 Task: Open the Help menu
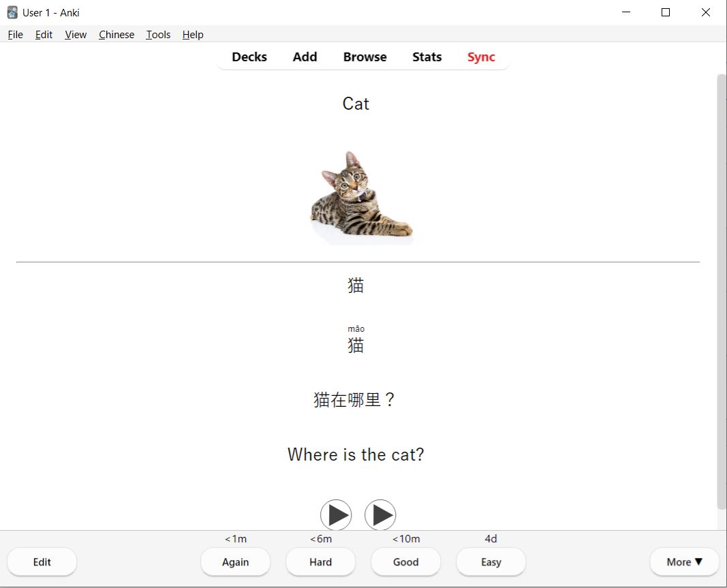click(x=193, y=35)
